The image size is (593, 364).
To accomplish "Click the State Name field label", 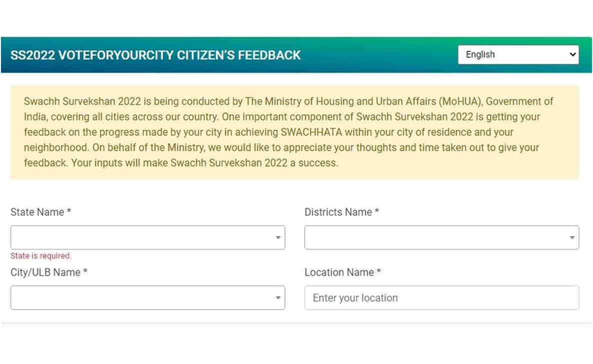I will 37,212.
